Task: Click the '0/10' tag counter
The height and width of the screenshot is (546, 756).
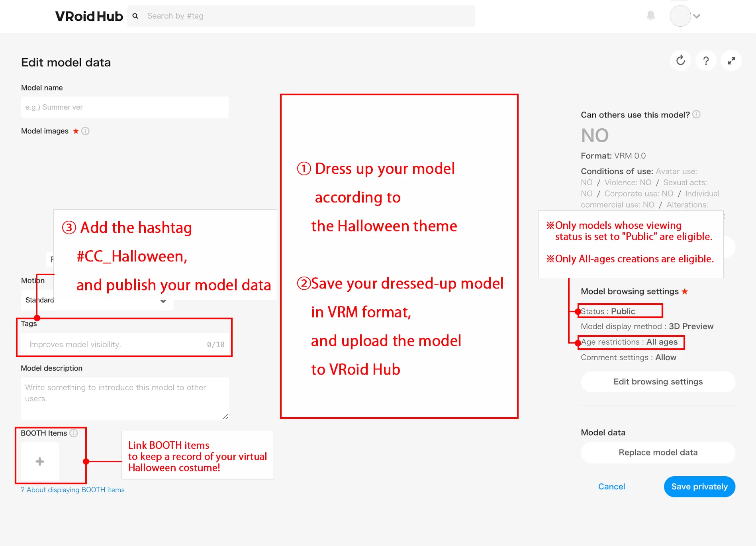Action: point(215,345)
